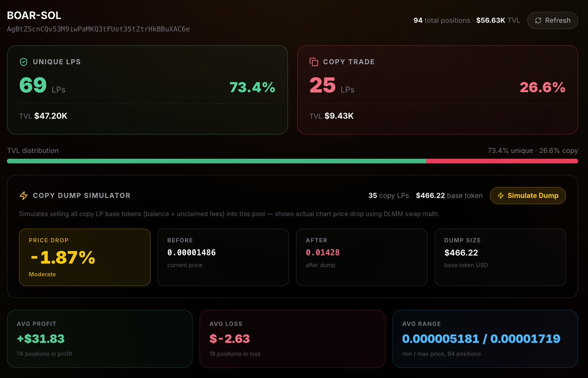Click the min / max price, 94 positions text

(441, 354)
